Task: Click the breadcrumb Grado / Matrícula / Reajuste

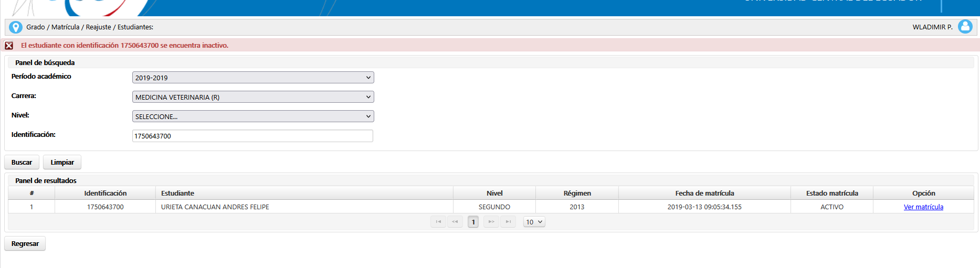Action: [69, 27]
